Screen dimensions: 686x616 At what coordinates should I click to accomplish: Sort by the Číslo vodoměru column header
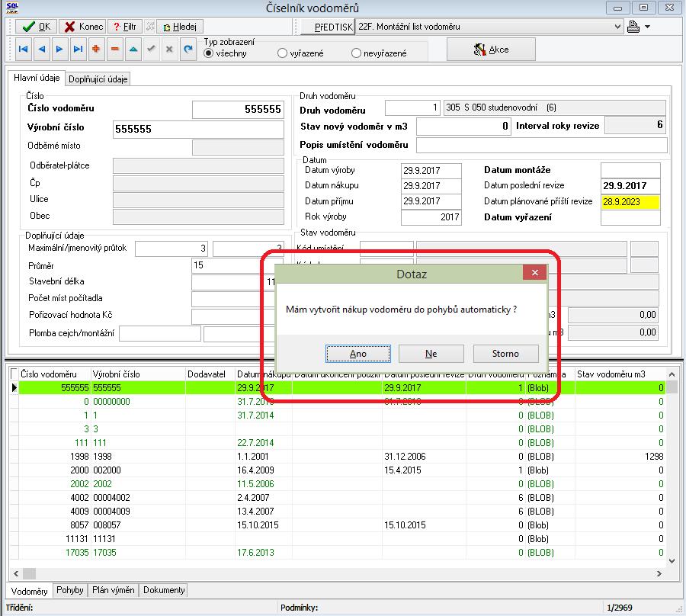tap(54, 374)
